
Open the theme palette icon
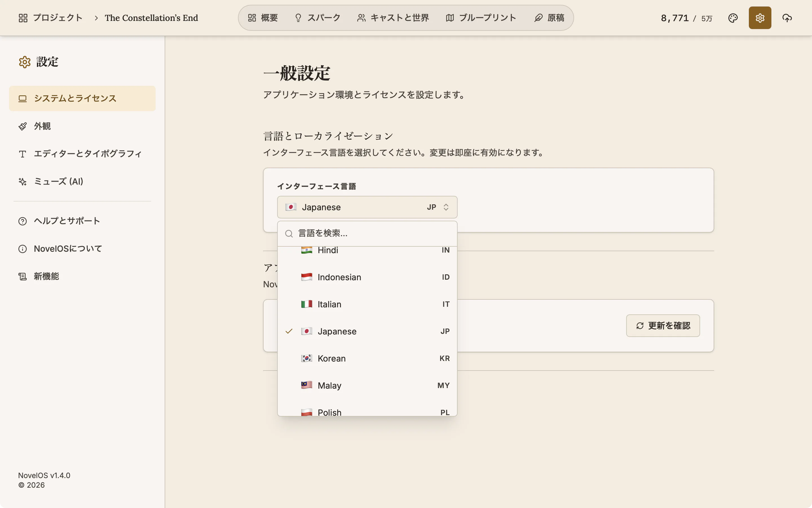coord(733,18)
